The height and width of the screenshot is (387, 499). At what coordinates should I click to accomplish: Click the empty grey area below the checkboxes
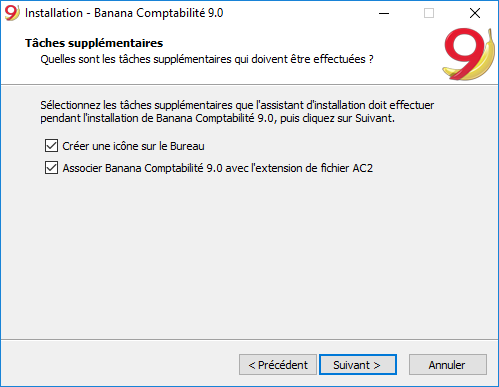249,257
